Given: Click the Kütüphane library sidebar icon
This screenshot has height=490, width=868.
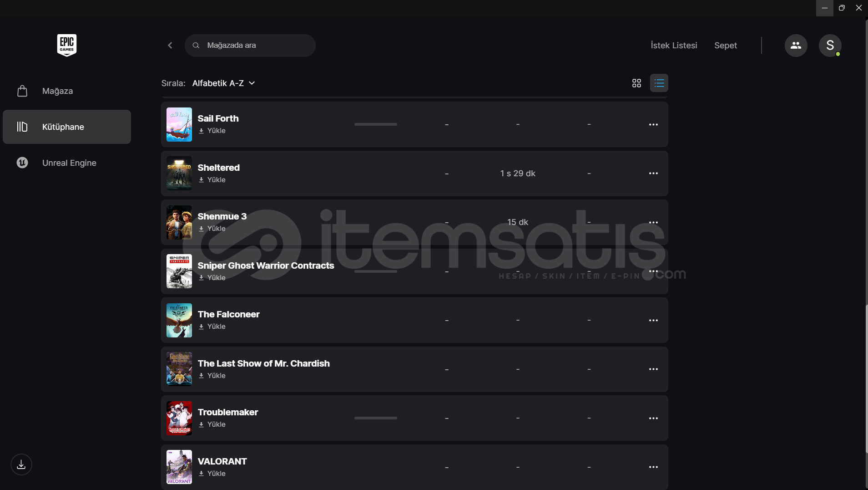Looking at the screenshot, I should pyautogui.click(x=22, y=127).
